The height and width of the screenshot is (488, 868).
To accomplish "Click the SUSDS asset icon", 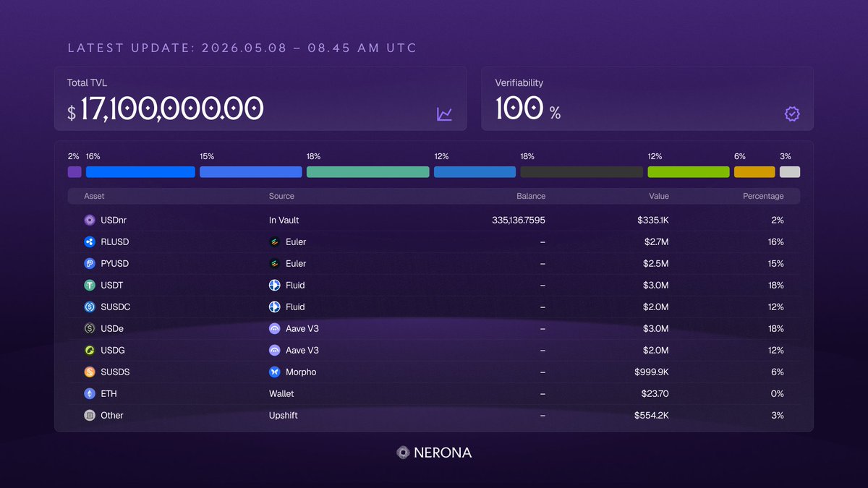I will [x=90, y=372].
